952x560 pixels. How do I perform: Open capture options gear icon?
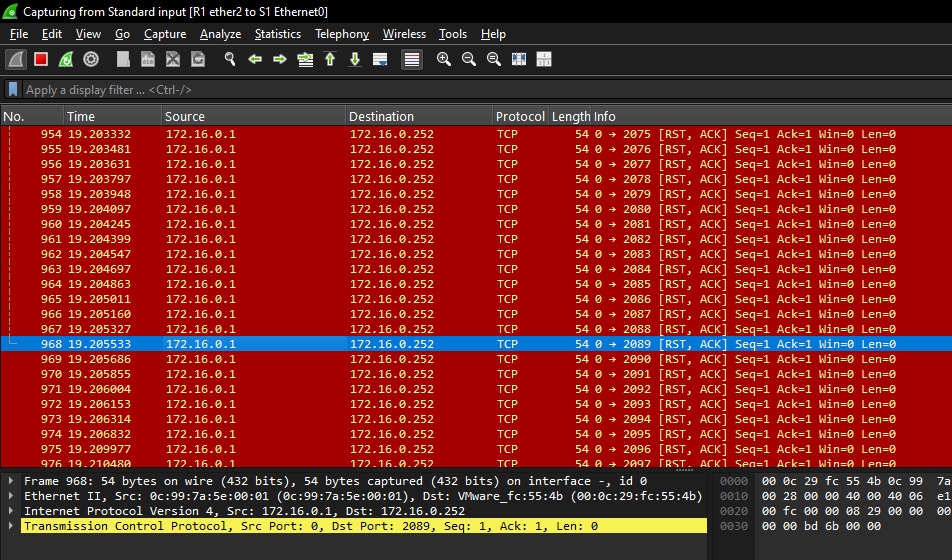91,60
